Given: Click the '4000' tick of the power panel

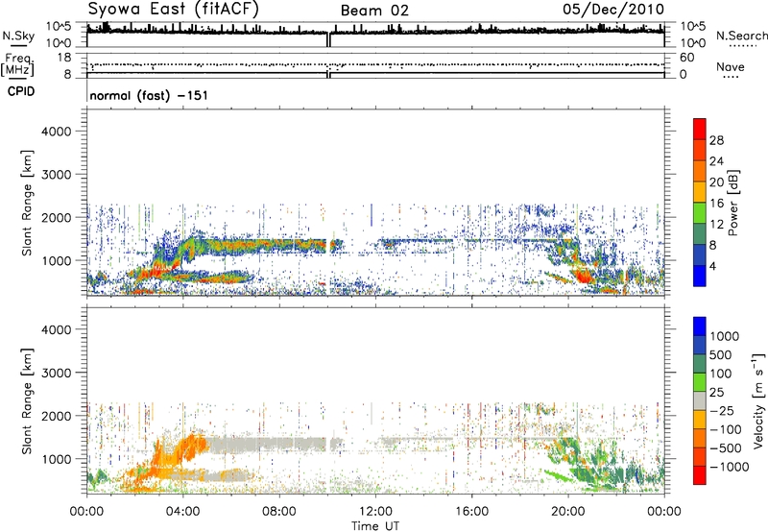Looking at the screenshot, I should pos(57,132).
